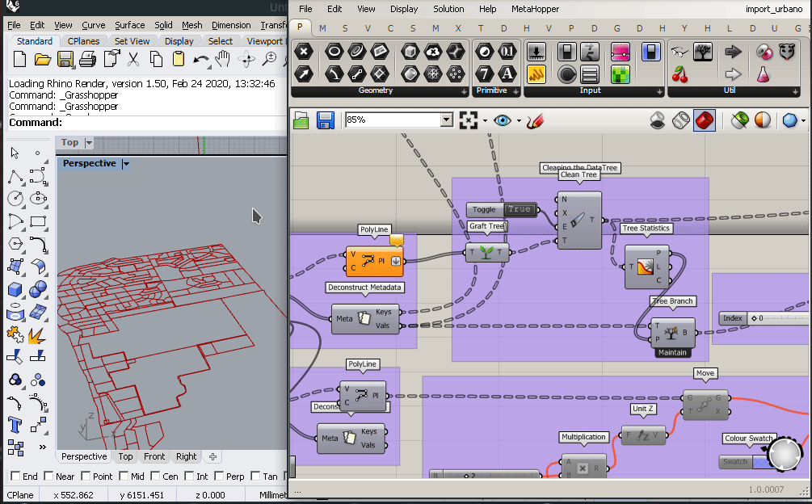Click the Undo arrow in Rhino toolbar
812x504 pixels.
coord(201,60)
